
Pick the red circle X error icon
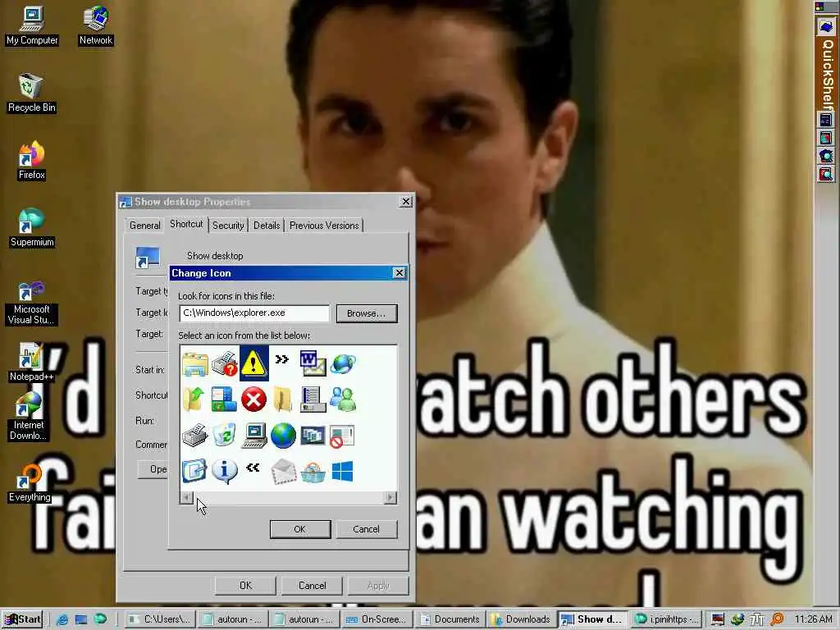tap(253, 399)
